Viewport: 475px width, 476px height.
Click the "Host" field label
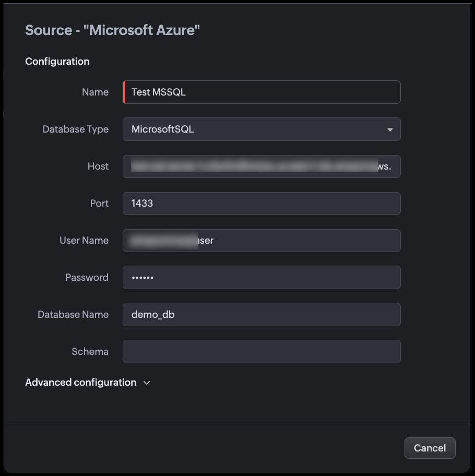point(98,166)
